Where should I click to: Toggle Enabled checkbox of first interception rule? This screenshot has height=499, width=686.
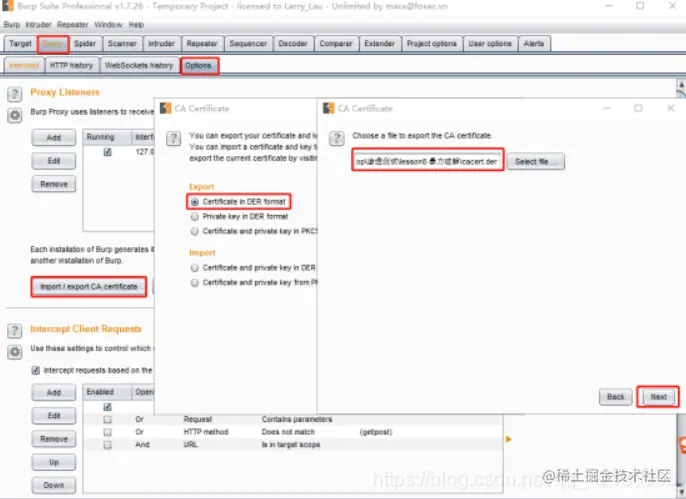tap(108, 407)
